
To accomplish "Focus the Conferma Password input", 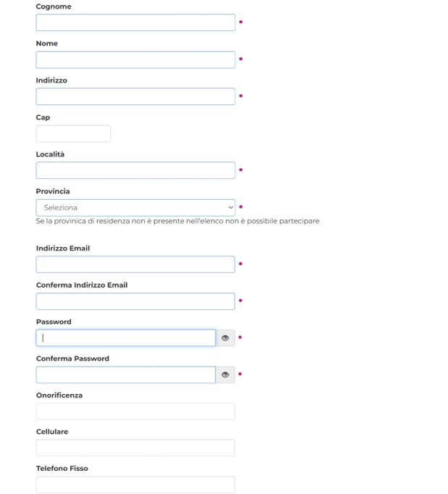I will pos(125,374).
